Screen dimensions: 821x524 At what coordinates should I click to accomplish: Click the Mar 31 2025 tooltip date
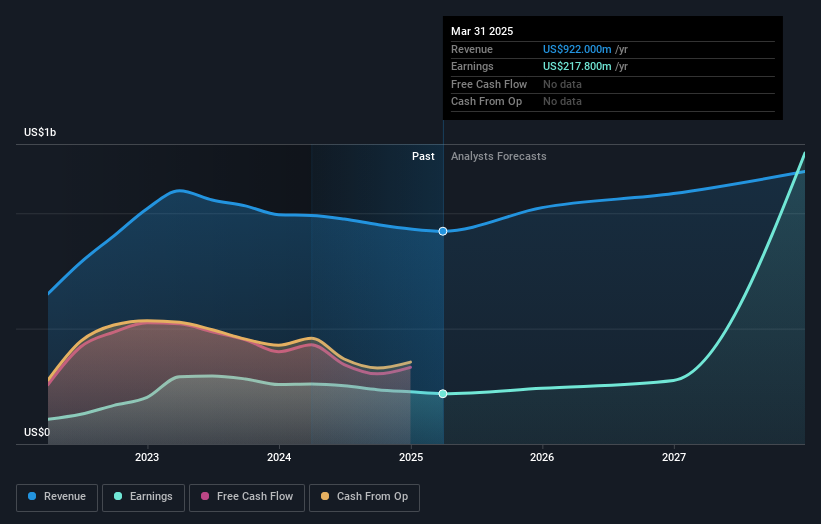coord(482,31)
